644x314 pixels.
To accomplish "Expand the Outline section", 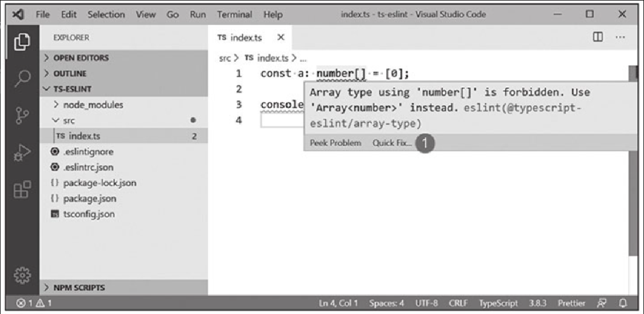I will coord(123,74).
